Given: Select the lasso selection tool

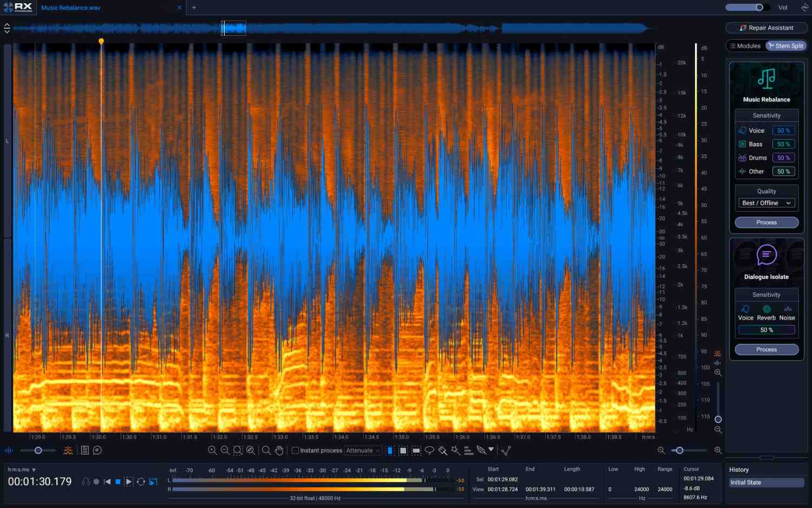Looking at the screenshot, I should point(429,451).
